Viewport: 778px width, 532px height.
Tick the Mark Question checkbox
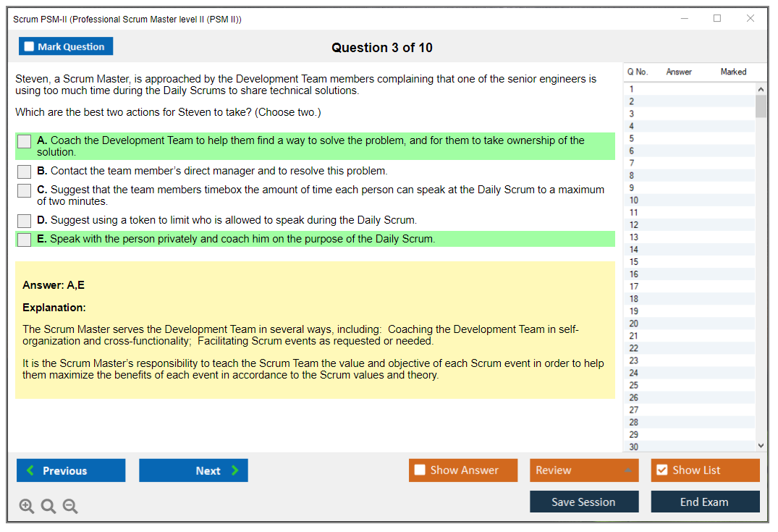(30, 47)
